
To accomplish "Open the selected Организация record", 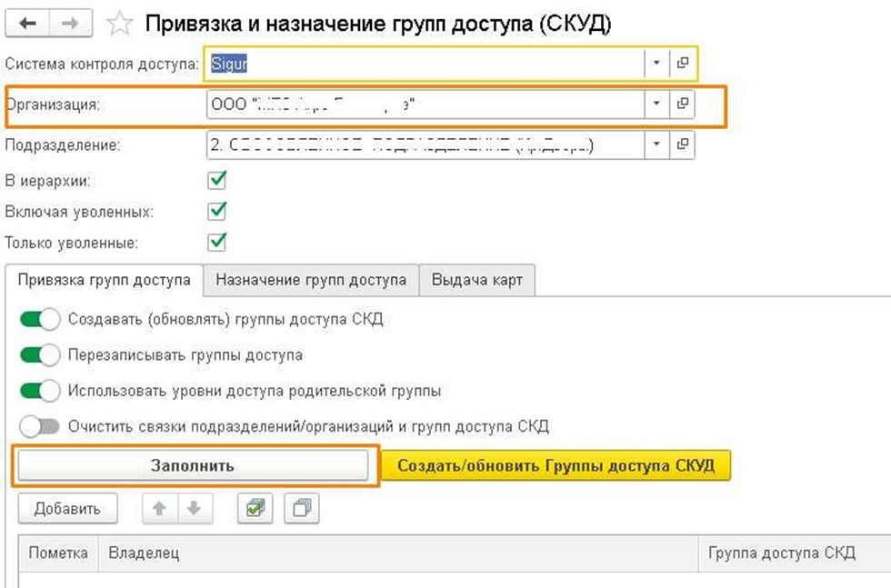I will point(683,105).
